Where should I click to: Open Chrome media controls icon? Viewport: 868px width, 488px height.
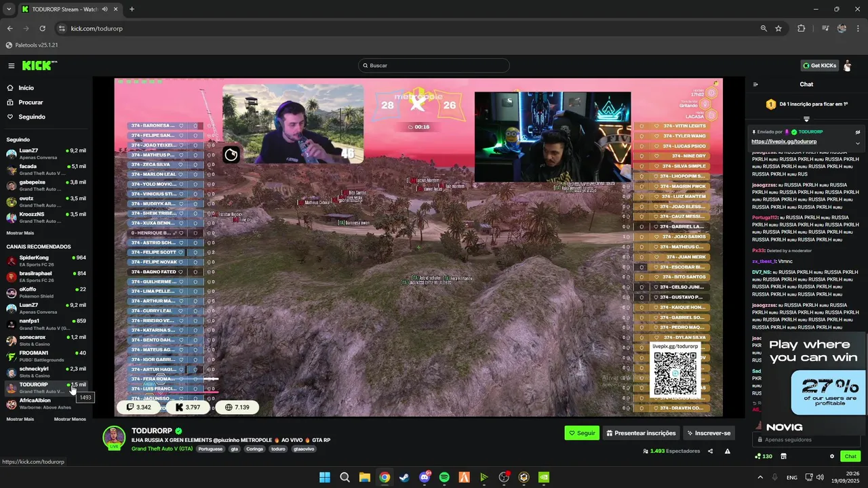(x=825, y=28)
